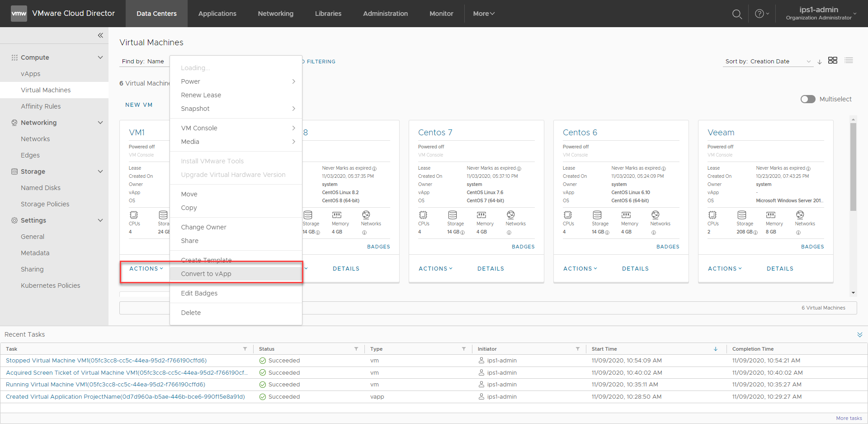Filter the Initiator column in Recent Tasks
Screen dimensions: 868x424
pos(578,349)
